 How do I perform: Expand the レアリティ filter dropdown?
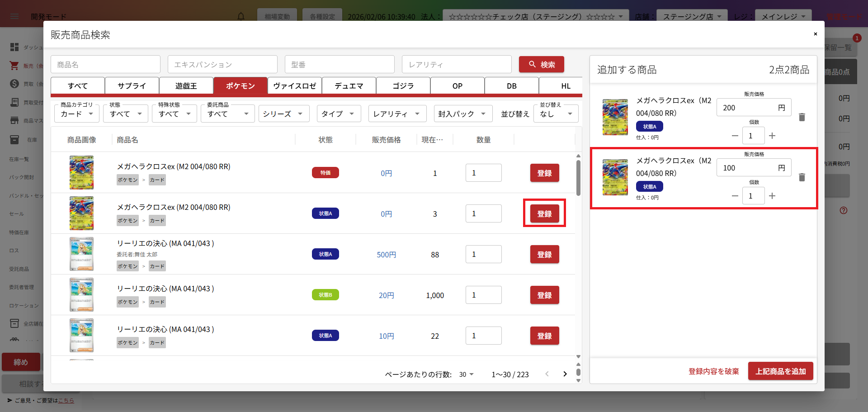[x=397, y=114]
